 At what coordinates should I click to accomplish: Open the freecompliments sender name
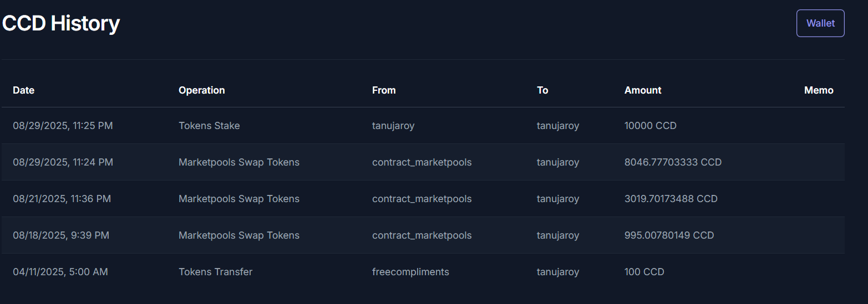click(410, 272)
